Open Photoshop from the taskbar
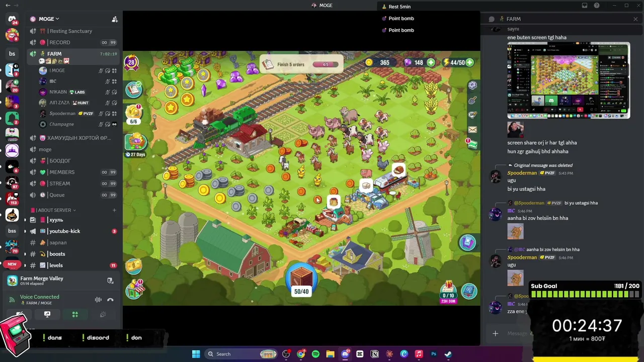Screen dimensions: 644x362 pos(434,354)
